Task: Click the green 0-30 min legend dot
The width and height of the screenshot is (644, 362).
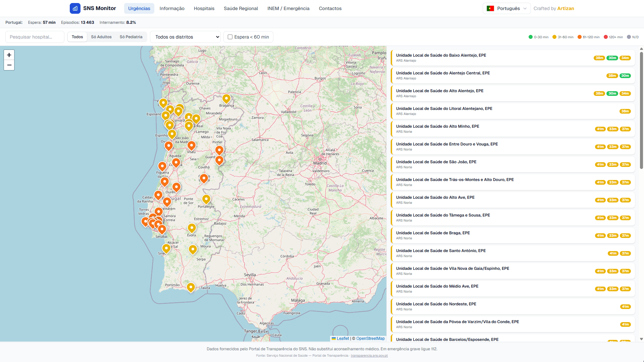Action: (531, 37)
